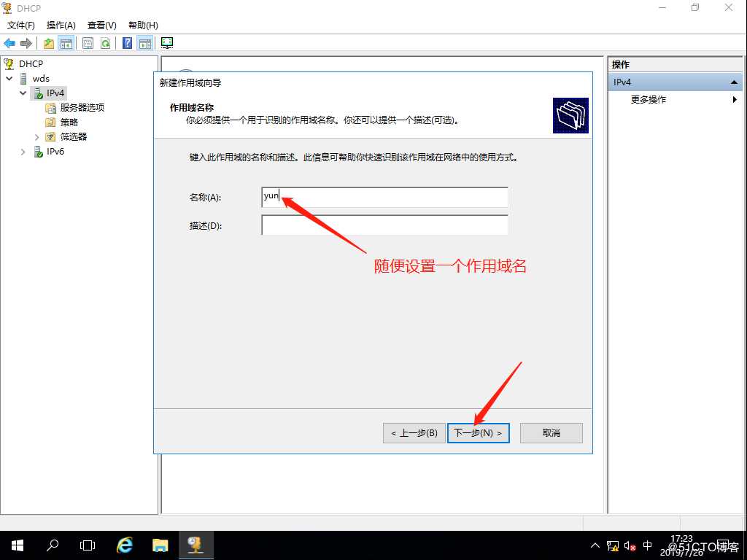This screenshot has width=747, height=560.
Task: Click the 上一步(B) button
Action: coord(414,433)
